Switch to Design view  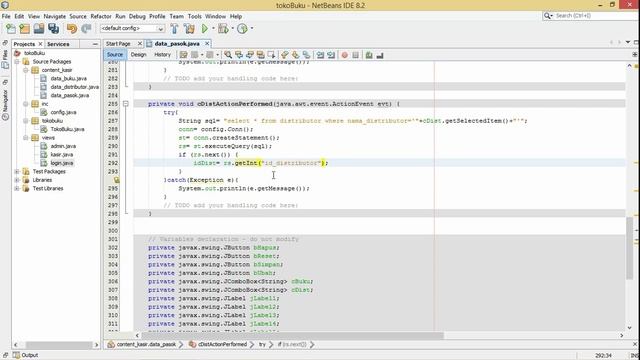138,55
